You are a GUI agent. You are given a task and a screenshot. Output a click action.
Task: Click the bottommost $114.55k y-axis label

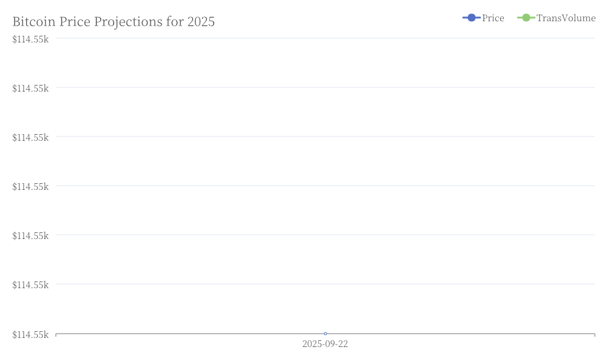30,334
